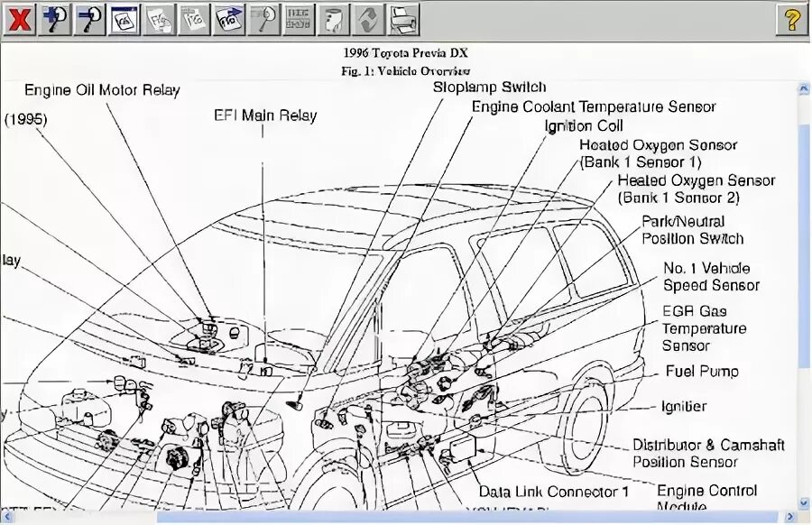The height and width of the screenshot is (525, 812).
Task: Click 'Heated Oxygen Sensor (Bank 1 Sensor 1)'
Action: tap(659, 153)
